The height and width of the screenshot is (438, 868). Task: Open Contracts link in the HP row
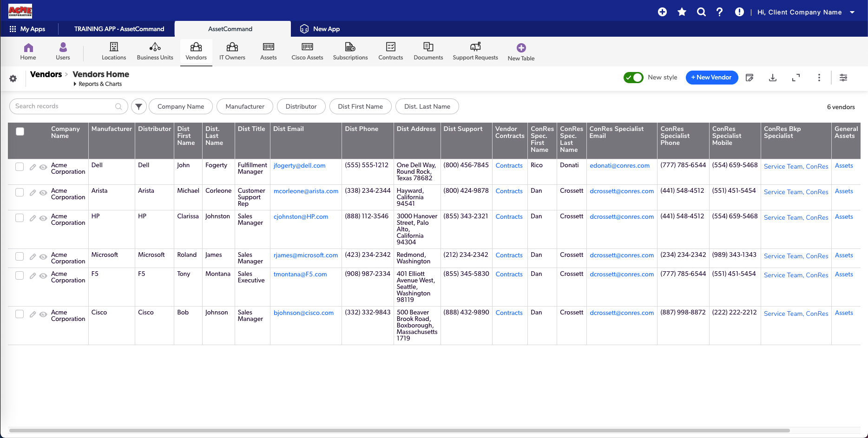pos(509,217)
